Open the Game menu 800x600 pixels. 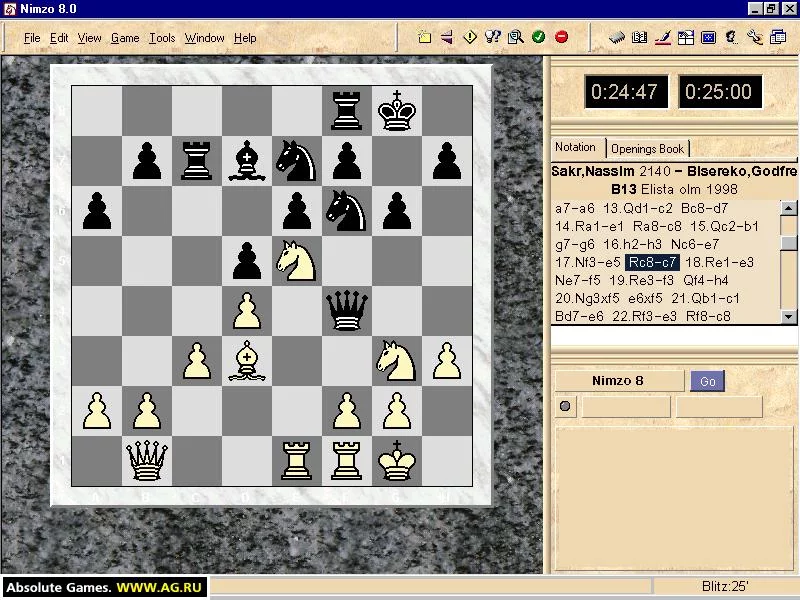pyautogui.click(x=125, y=38)
